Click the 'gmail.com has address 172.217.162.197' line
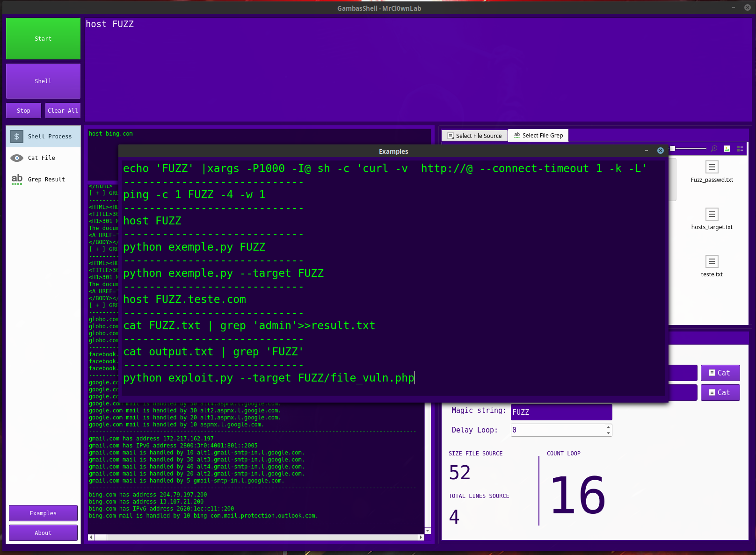This screenshot has height=555, width=756. tap(151, 439)
